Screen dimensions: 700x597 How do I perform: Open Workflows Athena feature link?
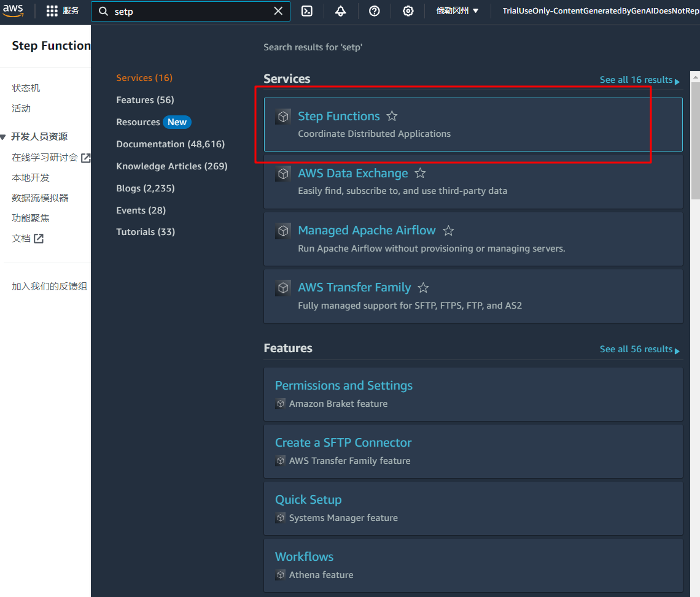[305, 557]
